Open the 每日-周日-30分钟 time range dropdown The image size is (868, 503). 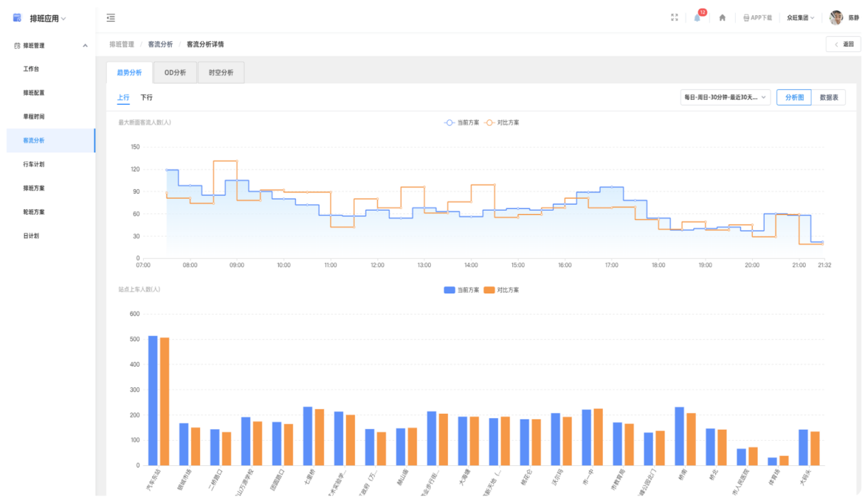click(x=725, y=97)
